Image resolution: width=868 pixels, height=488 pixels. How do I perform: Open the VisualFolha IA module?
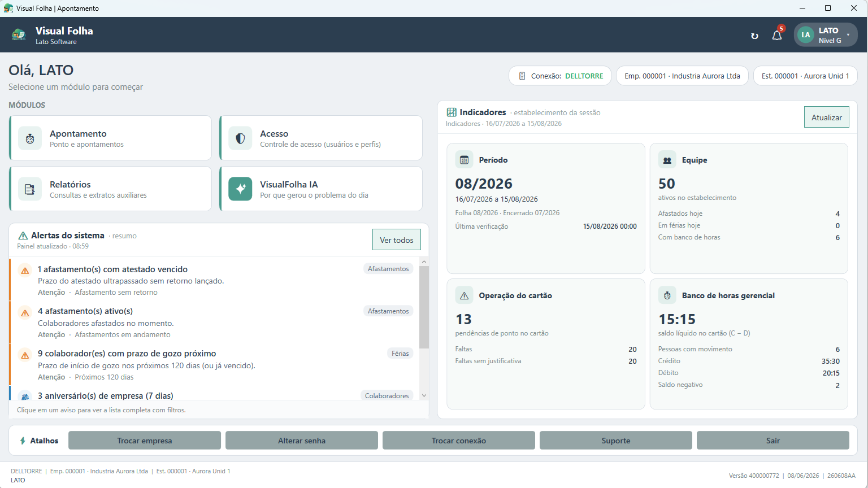pyautogui.click(x=321, y=189)
